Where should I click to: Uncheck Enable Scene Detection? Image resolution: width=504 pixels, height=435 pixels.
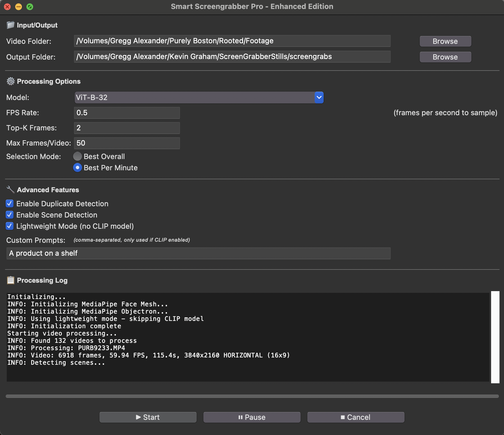click(x=10, y=215)
